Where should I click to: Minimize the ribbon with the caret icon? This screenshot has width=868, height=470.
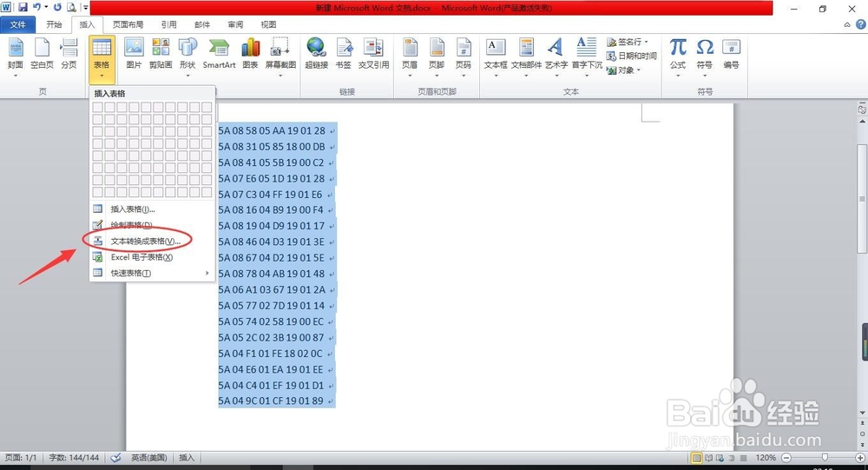click(847, 24)
